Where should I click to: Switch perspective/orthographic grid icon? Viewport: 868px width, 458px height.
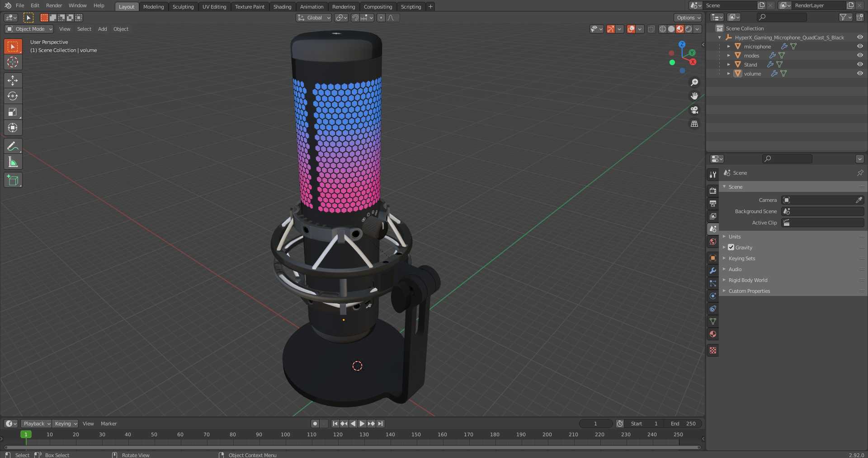click(694, 124)
